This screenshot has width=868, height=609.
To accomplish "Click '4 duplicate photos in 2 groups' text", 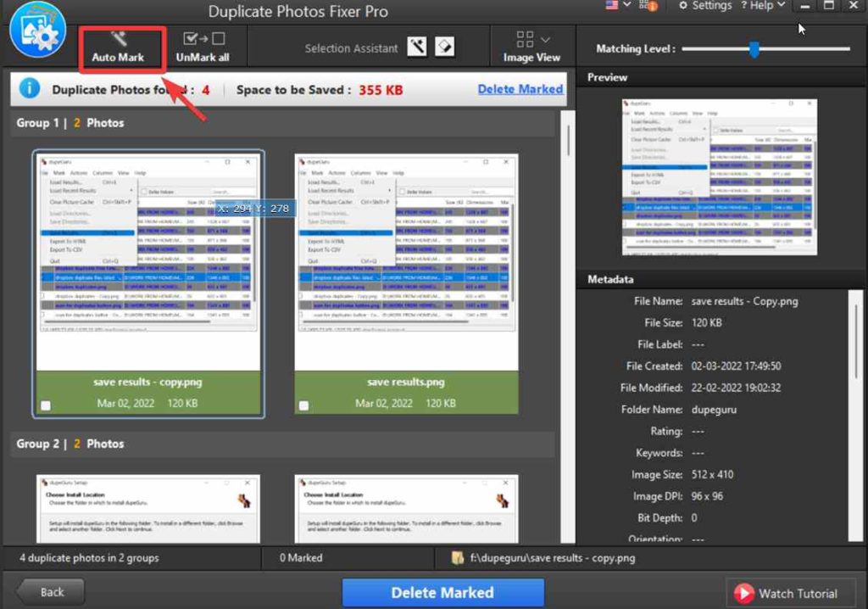I will [89, 558].
